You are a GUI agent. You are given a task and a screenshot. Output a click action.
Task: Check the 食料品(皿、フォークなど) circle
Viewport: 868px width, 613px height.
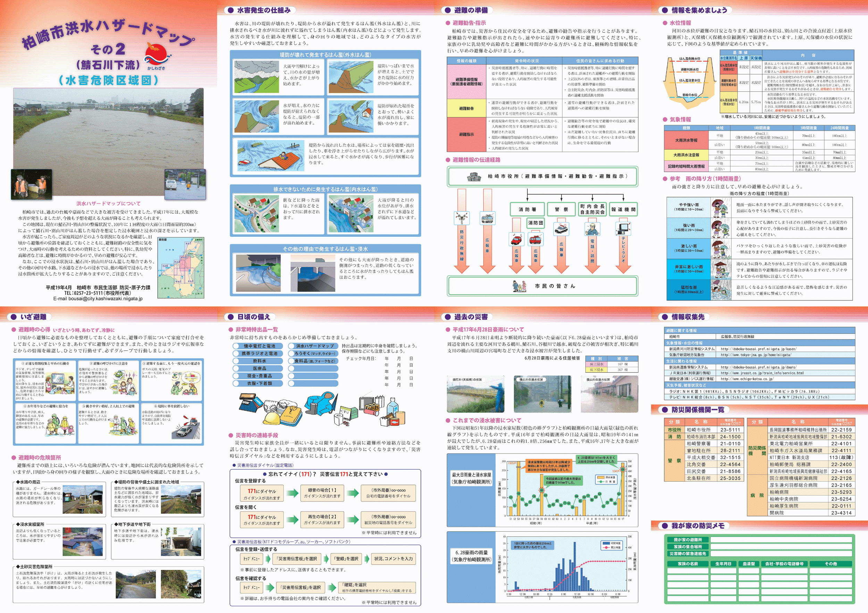pyautogui.click(x=291, y=361)
